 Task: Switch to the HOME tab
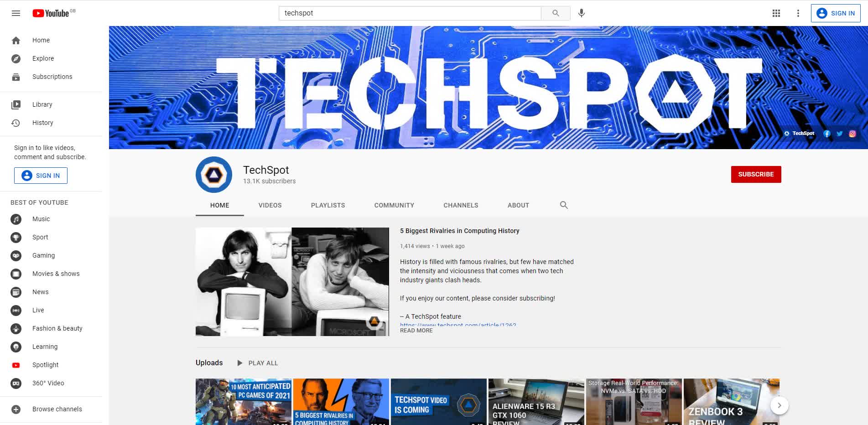click(x=220, y=205)
